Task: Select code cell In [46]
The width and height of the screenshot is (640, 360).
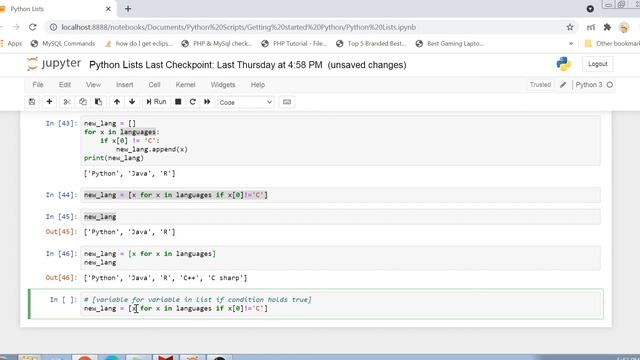Action: point(341,258)
